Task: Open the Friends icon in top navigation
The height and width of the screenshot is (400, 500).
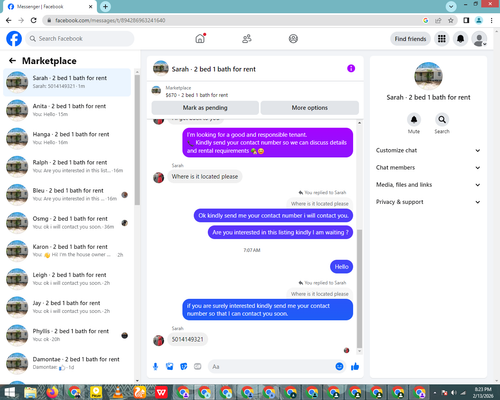Action: 247,39
